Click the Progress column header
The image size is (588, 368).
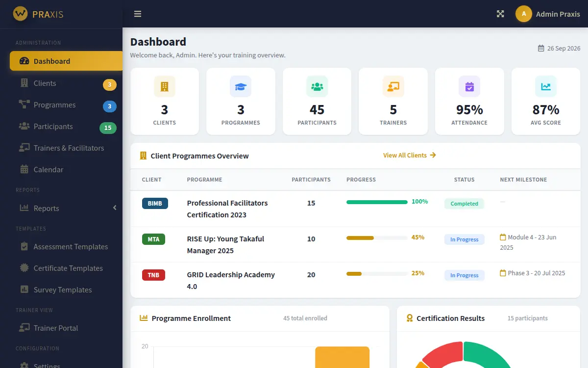361,180
